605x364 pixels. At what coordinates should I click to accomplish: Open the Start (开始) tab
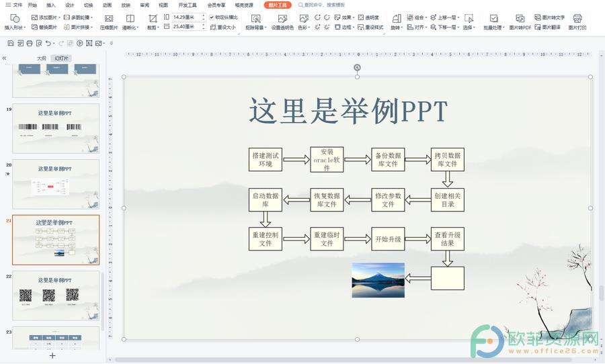(32, 5)
